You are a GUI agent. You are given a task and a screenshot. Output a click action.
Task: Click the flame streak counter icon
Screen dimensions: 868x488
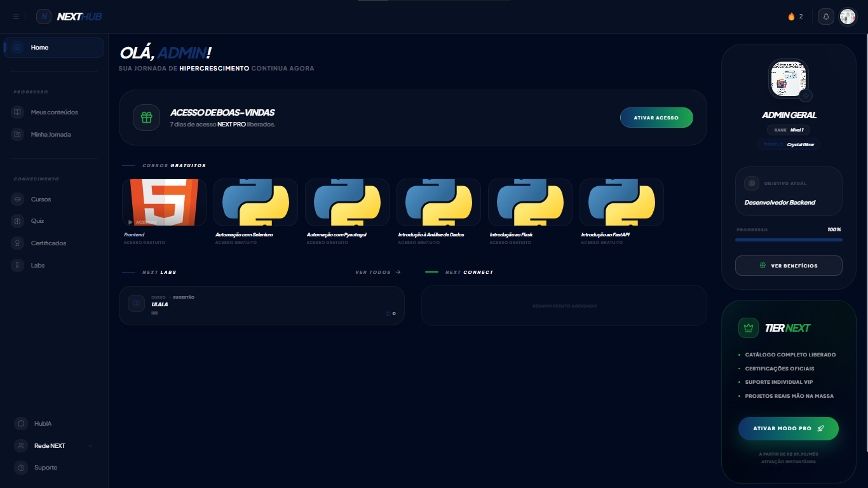pyautogui.click(x=791, y=17)
